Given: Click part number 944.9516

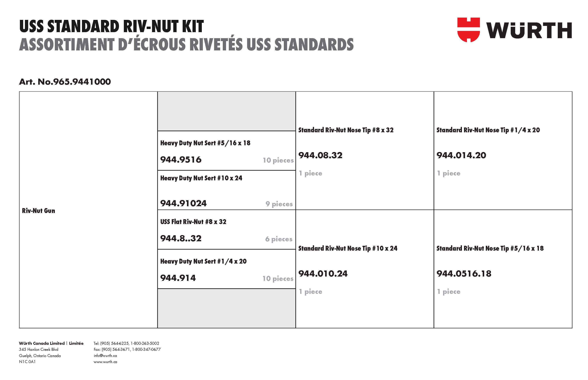Looking at the screenshot, I should [181, 160].
